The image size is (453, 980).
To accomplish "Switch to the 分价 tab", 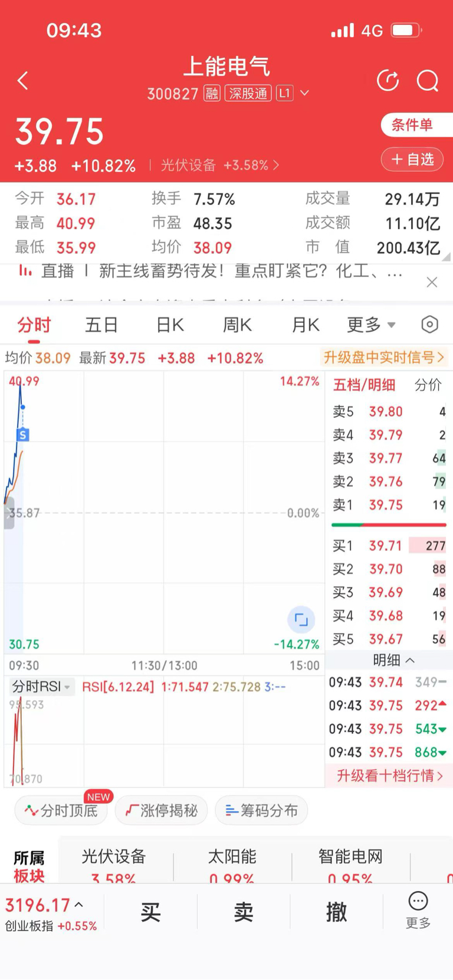I will (428, 385).
